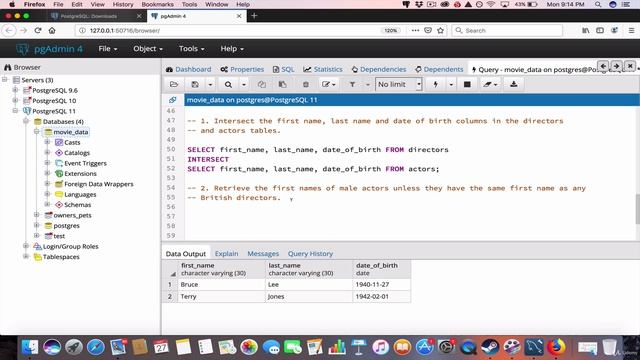Viewport: 640px width, 360px height.
Task: Execute the query with the lightning bolt icon
Action: point(436,84)
